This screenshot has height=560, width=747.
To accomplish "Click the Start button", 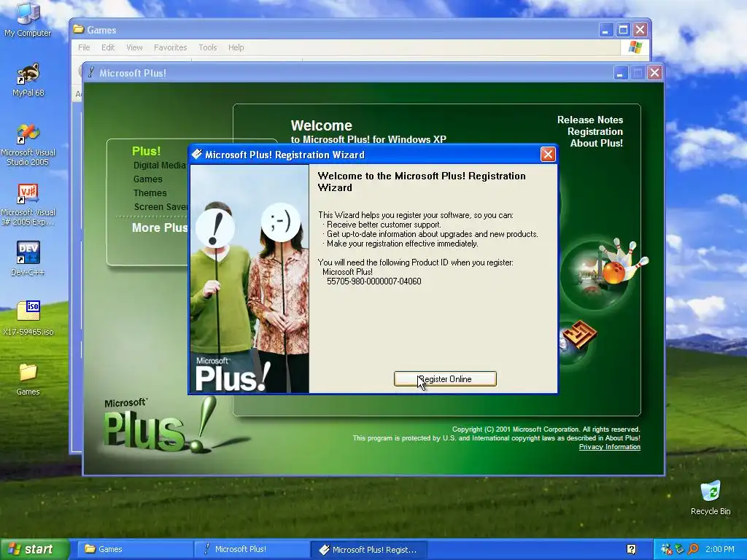I will coord(34,549).
